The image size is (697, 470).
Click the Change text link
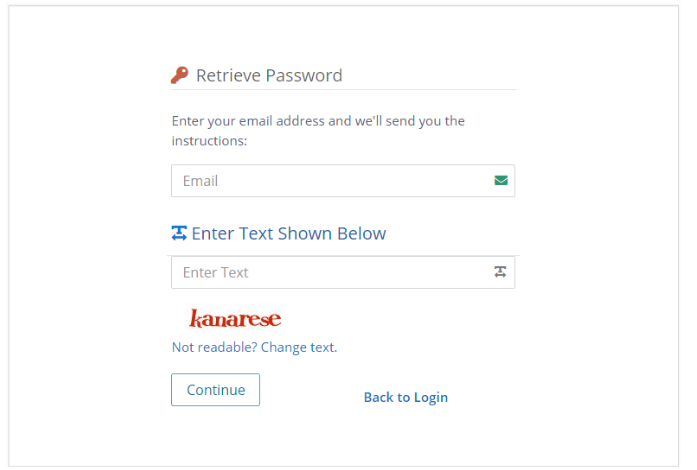tap(298, 347)
